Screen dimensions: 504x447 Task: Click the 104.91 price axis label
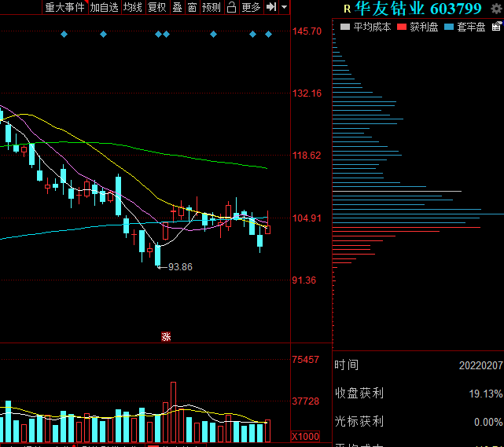[307, 218]
